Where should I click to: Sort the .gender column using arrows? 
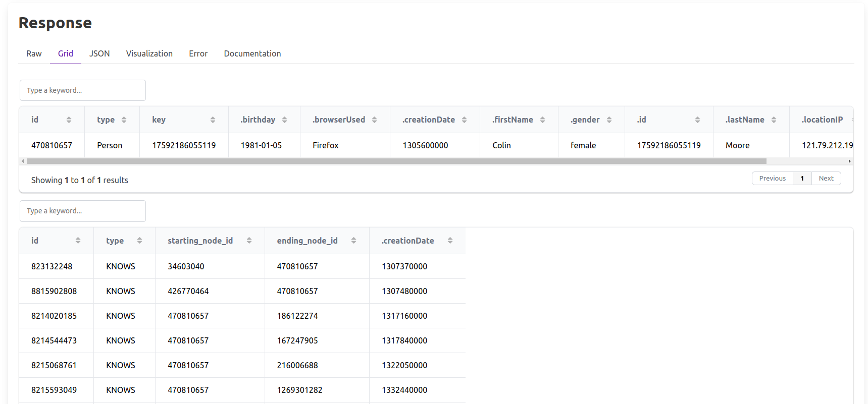[x=609, y=120]
